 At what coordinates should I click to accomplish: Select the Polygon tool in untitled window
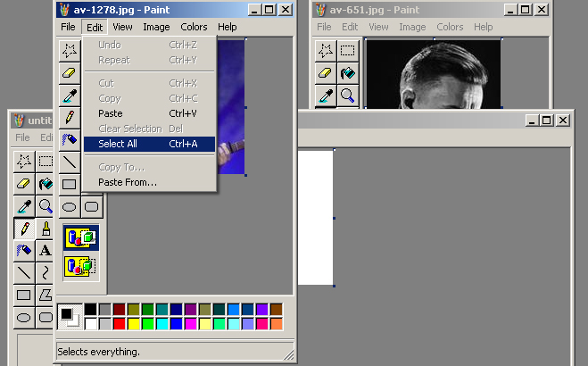point(45,295)
